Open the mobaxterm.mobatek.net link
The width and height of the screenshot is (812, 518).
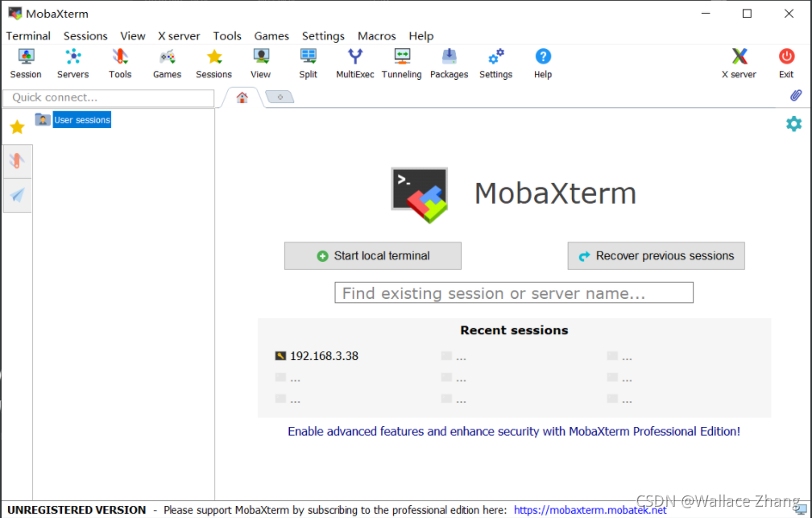(x=590, y=510)
